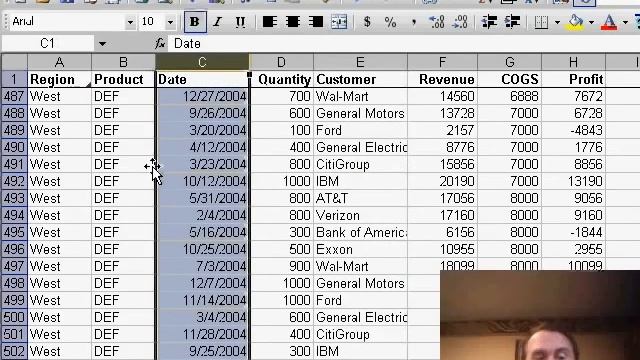Select column G header

[x=509, y=62]
